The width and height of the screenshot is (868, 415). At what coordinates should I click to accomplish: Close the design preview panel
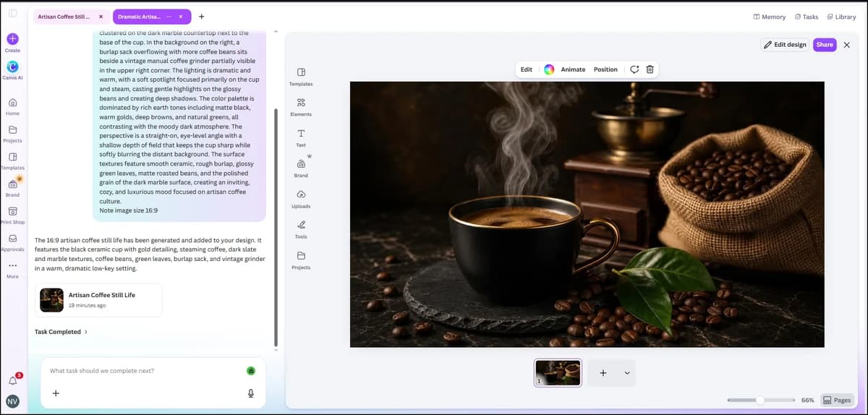847,45
